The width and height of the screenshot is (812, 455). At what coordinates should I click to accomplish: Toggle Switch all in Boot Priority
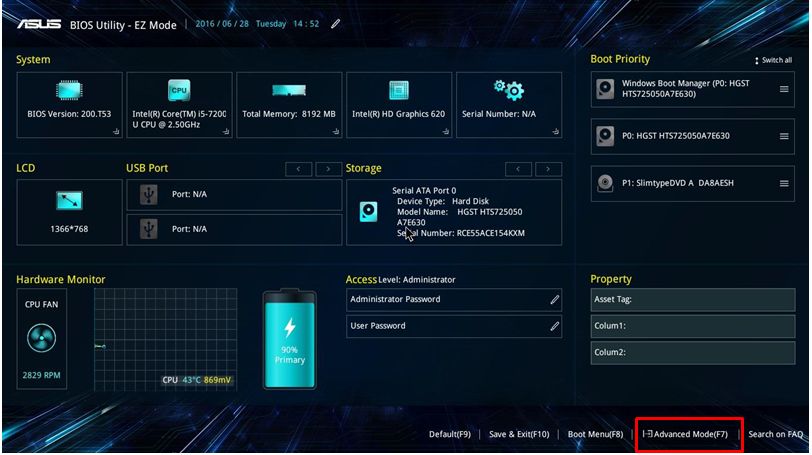point(773,60)
